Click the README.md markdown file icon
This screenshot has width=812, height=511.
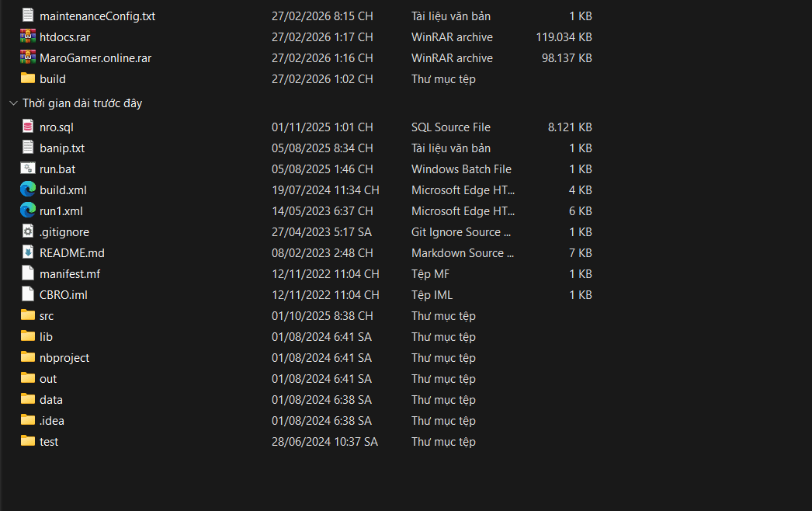pyautogui.click(x=28, y=252)
